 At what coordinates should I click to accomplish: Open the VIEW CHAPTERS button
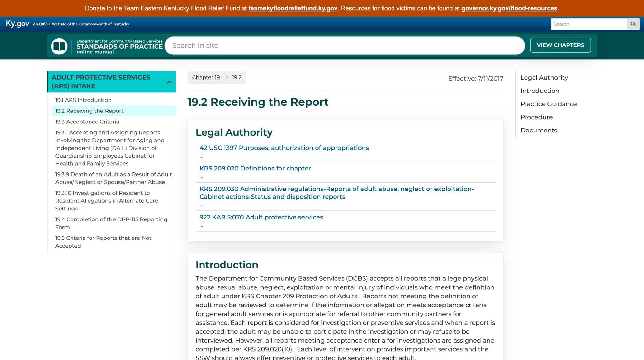[x=560, y=45]
